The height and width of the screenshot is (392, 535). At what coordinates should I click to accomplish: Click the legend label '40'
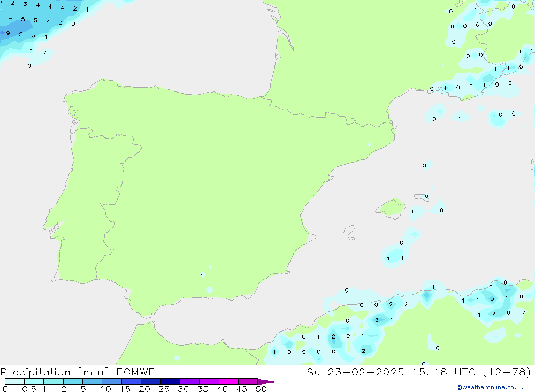tap(222, 389)
